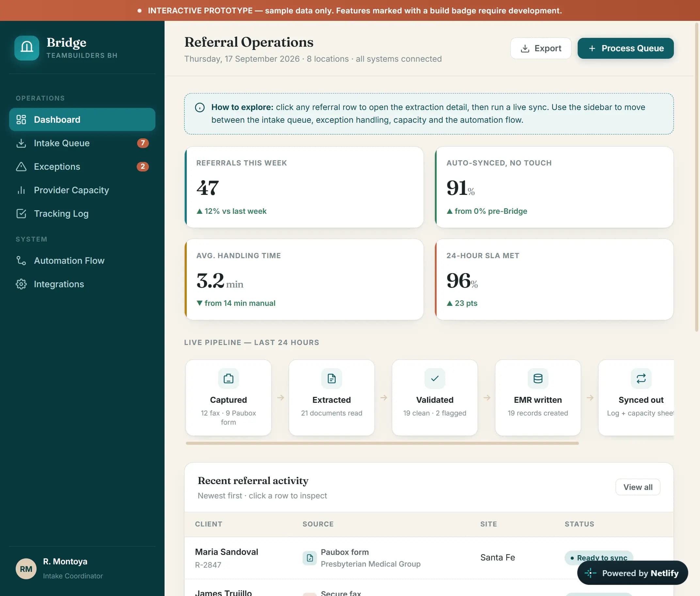The image size is (700, 596).
Task: Click the Validated stage checkmark icon
Action: click(435, 379)
